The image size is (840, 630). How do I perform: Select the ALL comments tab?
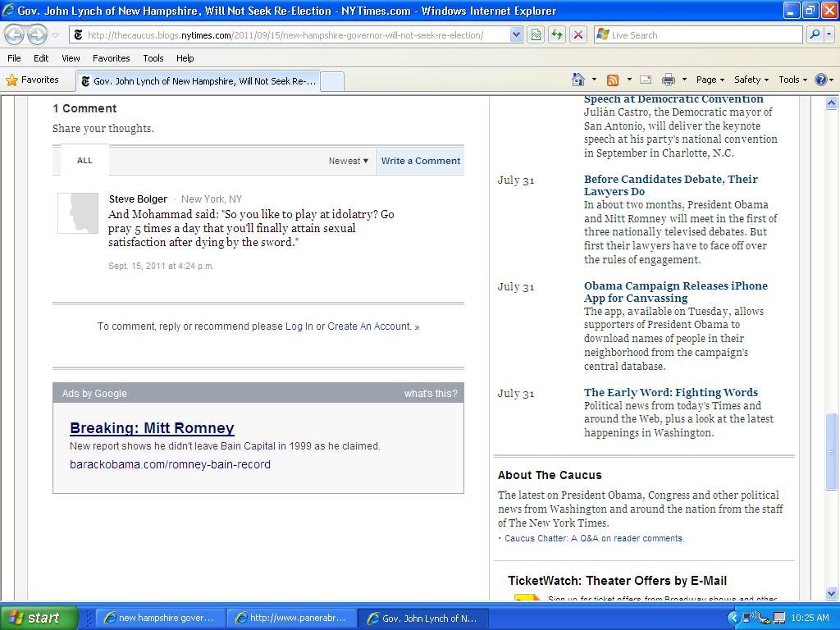pyautogui.click(x=84, y=161)
